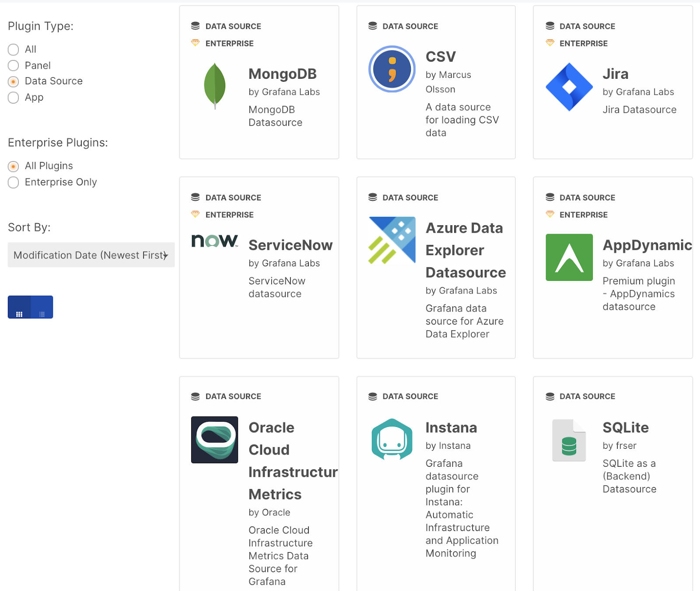700x591 pixels.
Task: Click the data source stack icon on Instana card
Action: coord(373,396)
